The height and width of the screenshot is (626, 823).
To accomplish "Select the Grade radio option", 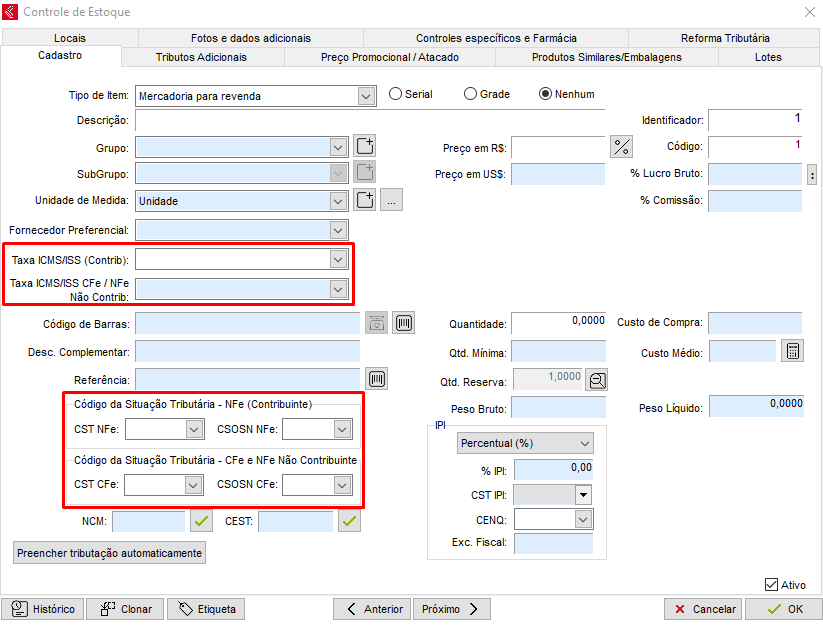I will (x=470, y=94).
